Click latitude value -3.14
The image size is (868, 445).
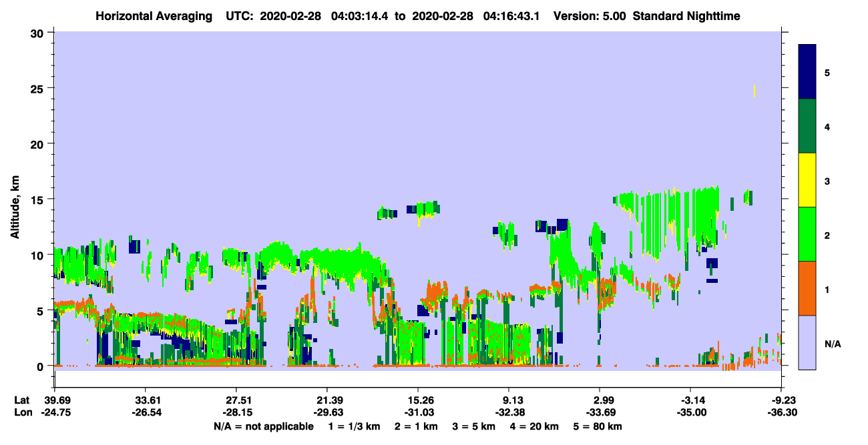click(x=692, y=400)
